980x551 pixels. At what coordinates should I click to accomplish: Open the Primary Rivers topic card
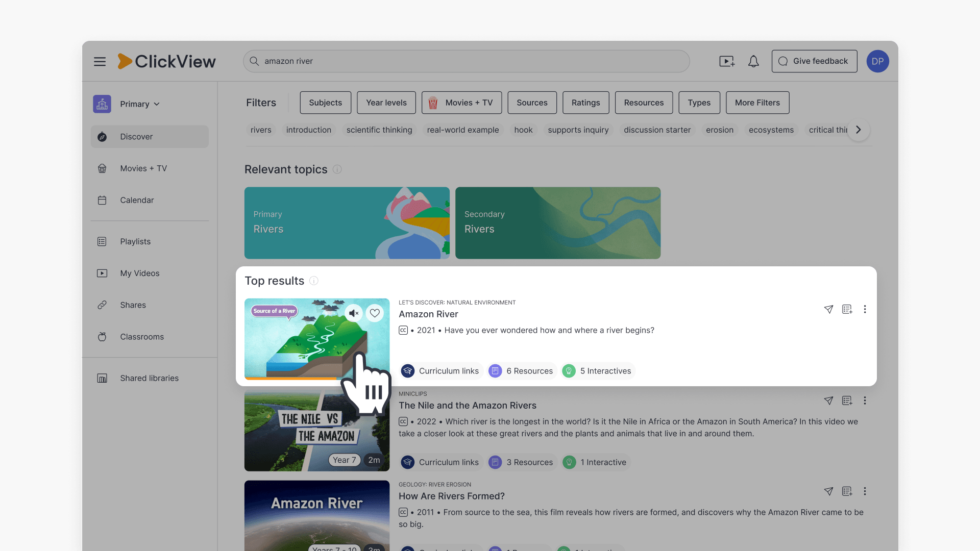pyautogui.click(x=347, y=223)
